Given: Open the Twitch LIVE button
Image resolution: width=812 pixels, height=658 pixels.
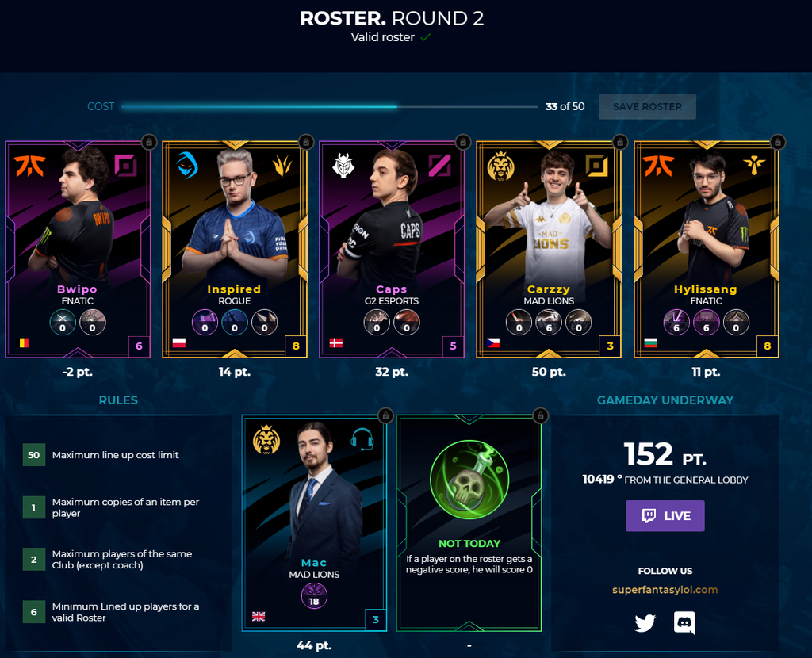Looking at the screenshot, I should 665,515.
